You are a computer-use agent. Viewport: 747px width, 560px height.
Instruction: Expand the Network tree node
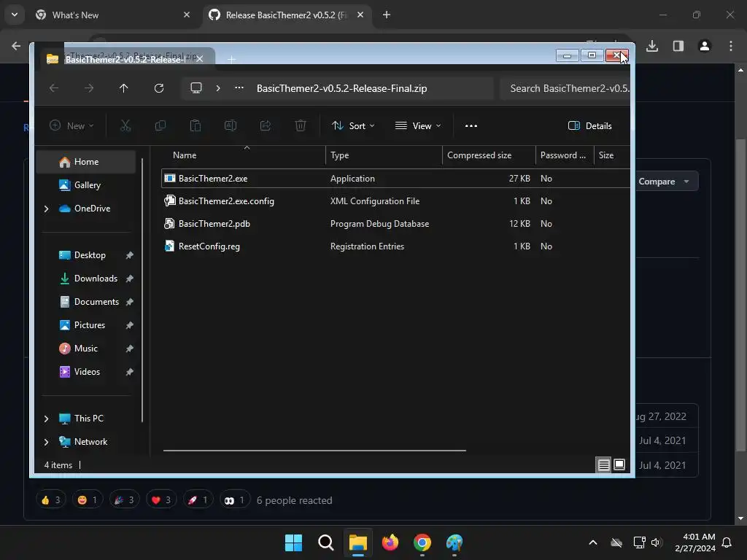[x=46, y=442]
